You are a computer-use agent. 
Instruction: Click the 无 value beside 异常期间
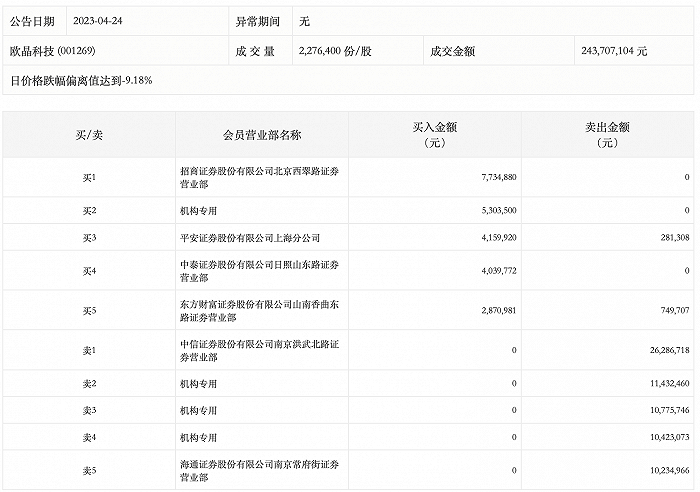pos(304,21)
